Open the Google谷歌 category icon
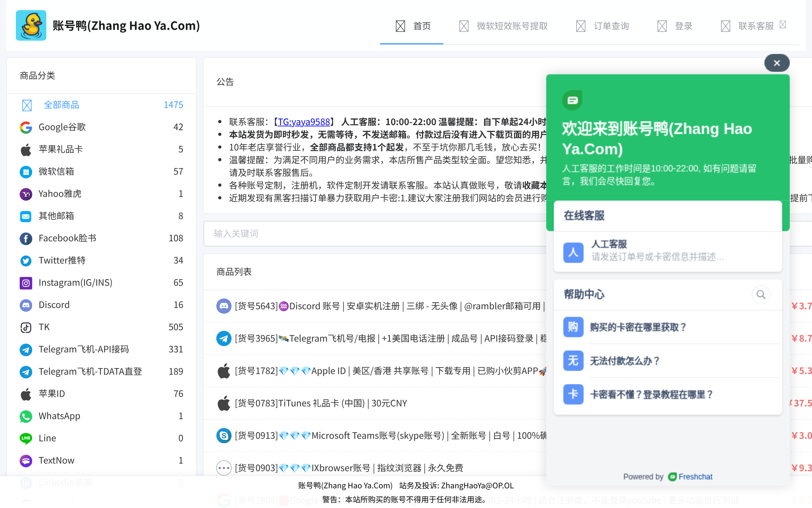This screenshot has height=508, width=812. click(x=26, y=127)
